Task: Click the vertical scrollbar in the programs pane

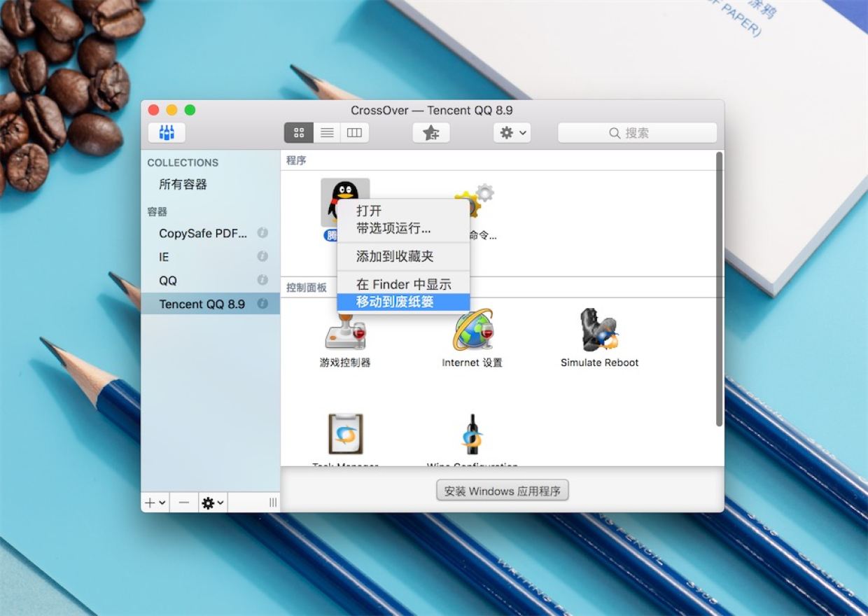Action: [x=719, y=288]
